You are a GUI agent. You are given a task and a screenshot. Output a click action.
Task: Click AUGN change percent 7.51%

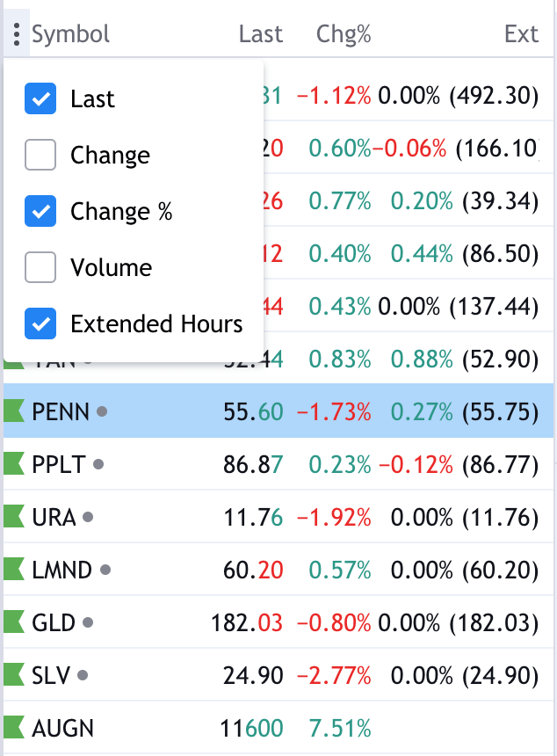click(340, 728)
